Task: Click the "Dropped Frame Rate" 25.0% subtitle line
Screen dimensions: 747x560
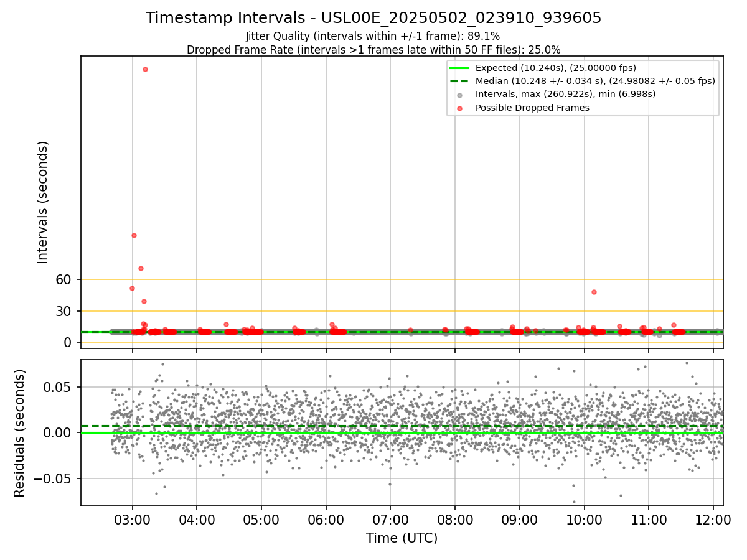Action: (374, 50)
